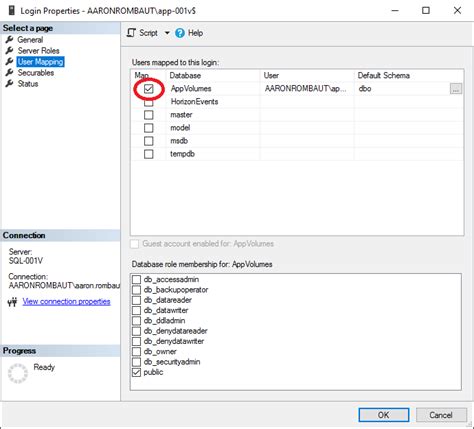Select the master database name
The height and width of the screenshot is (429, 474).
[181, 115]
